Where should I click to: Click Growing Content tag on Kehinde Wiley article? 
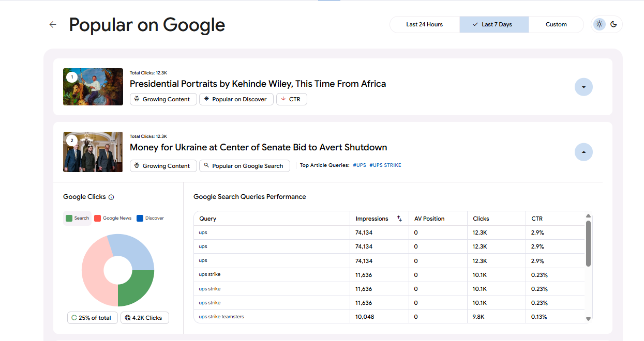(x=163, y=99)
